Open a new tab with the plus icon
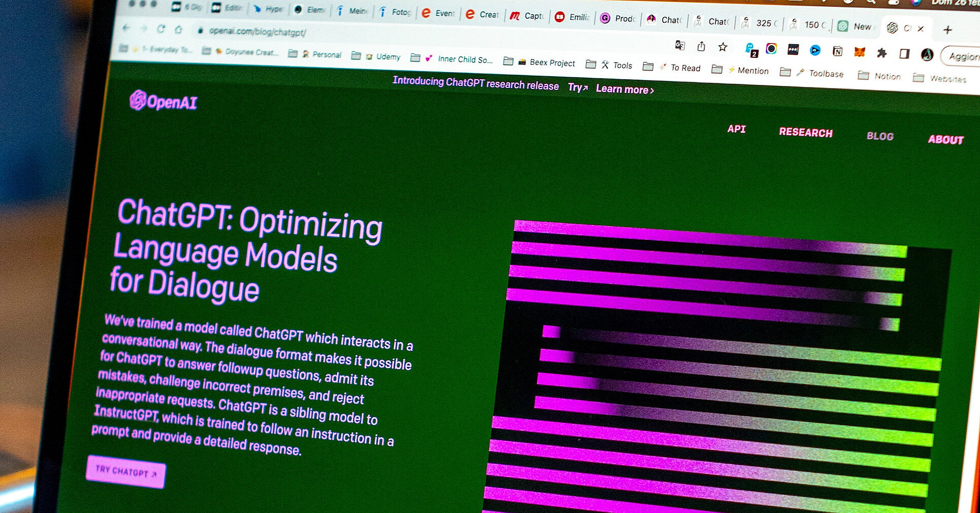980x513 pixels. pyautogui.click(x=948, y=29)
